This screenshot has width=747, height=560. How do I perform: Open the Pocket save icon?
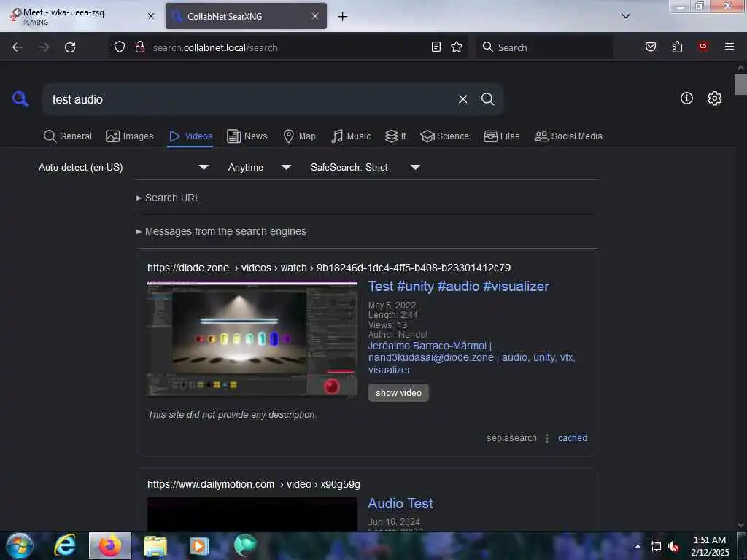click(651, 47)
